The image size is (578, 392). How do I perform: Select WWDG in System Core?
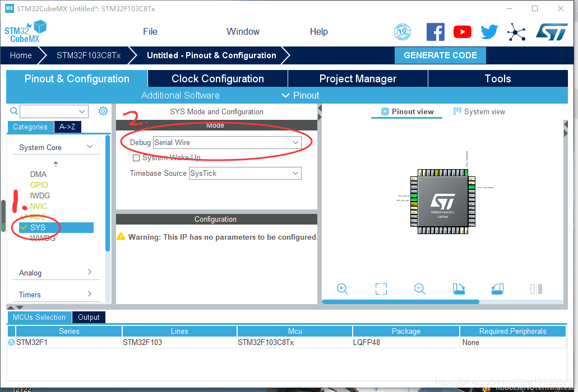point(43,238)
